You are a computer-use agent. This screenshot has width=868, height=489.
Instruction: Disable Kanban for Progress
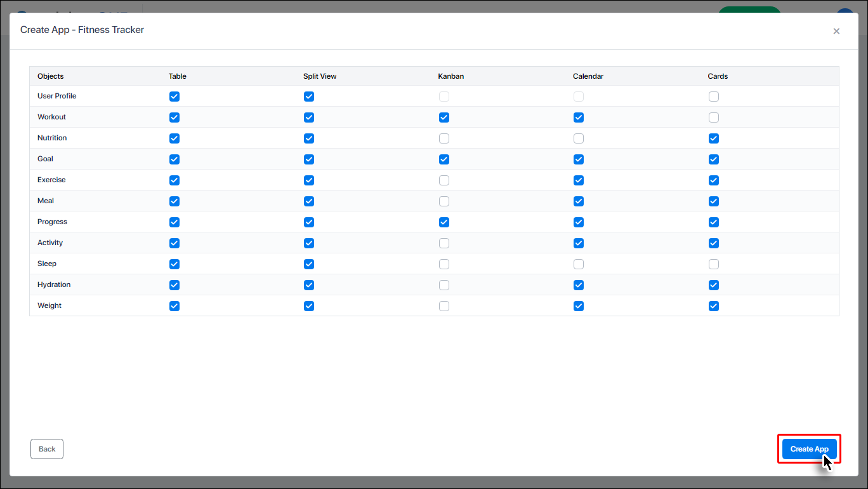[x=444, y=222]
